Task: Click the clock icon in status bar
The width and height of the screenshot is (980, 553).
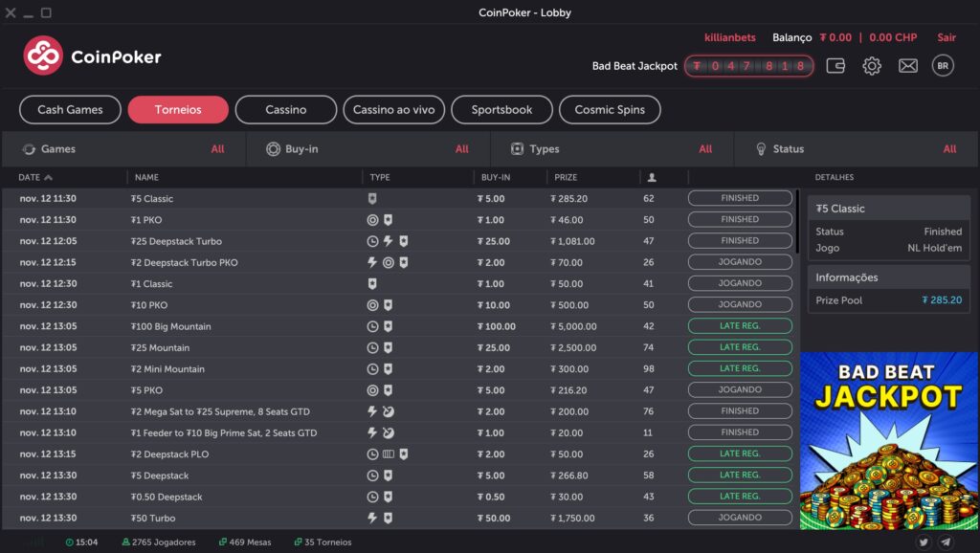Action: [x=69, y=542]
